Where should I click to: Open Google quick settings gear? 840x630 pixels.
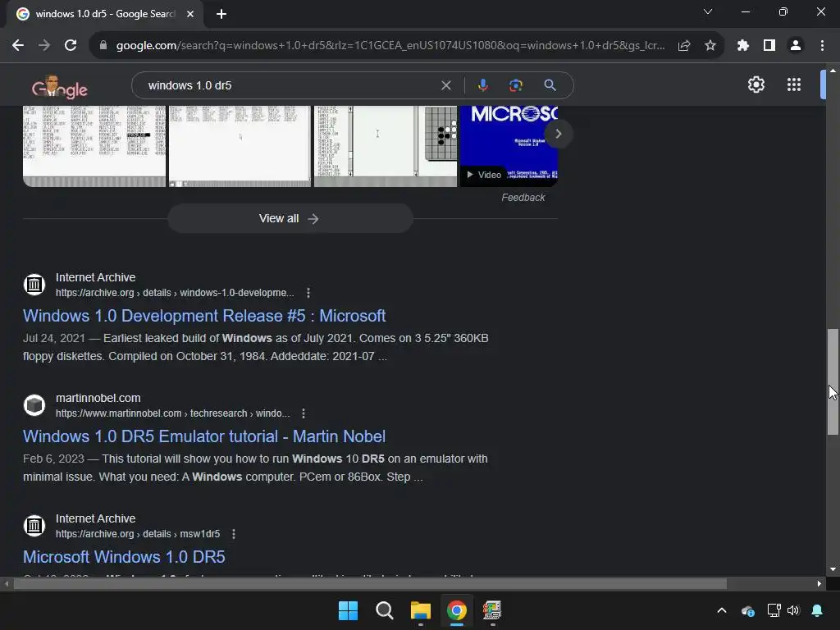pos(756,84)
